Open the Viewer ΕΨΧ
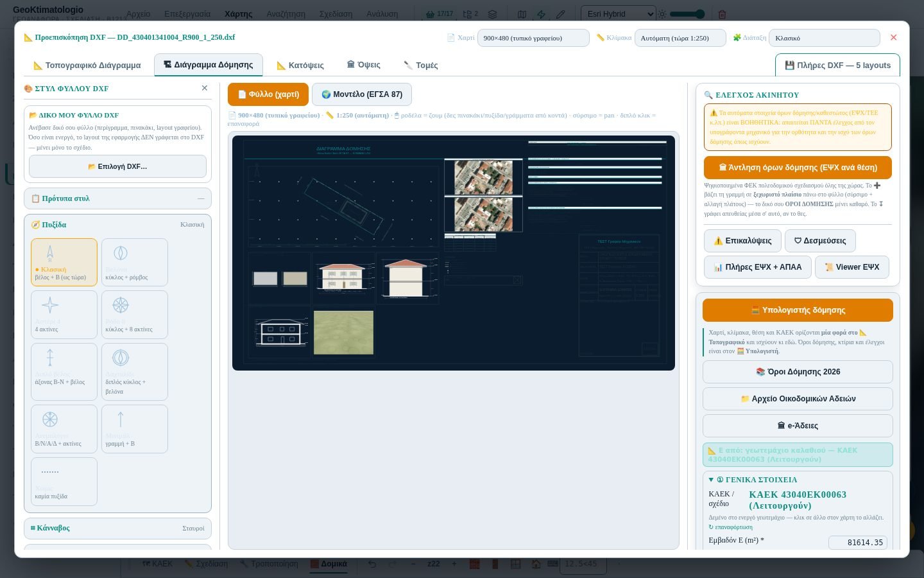924x578 pixels. (851, 267)
